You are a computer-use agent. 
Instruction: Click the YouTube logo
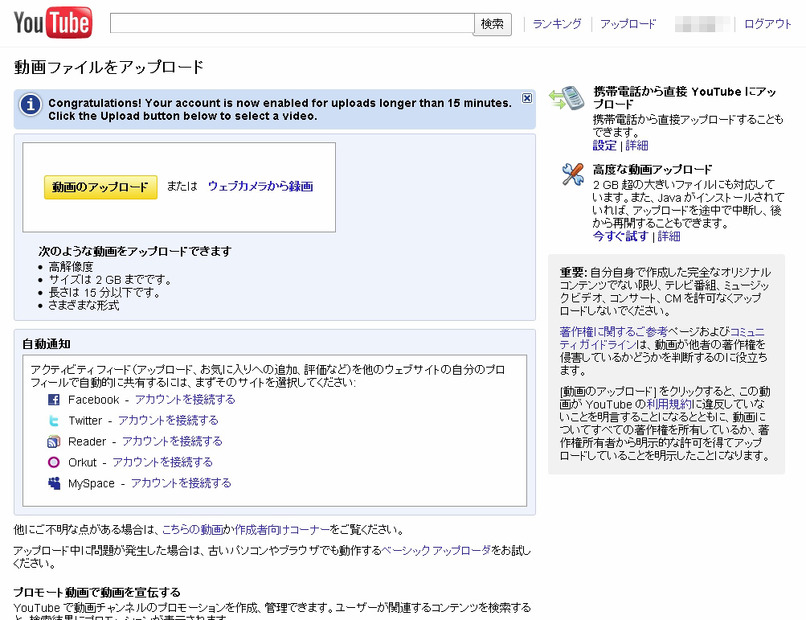[x=53, y=23]
